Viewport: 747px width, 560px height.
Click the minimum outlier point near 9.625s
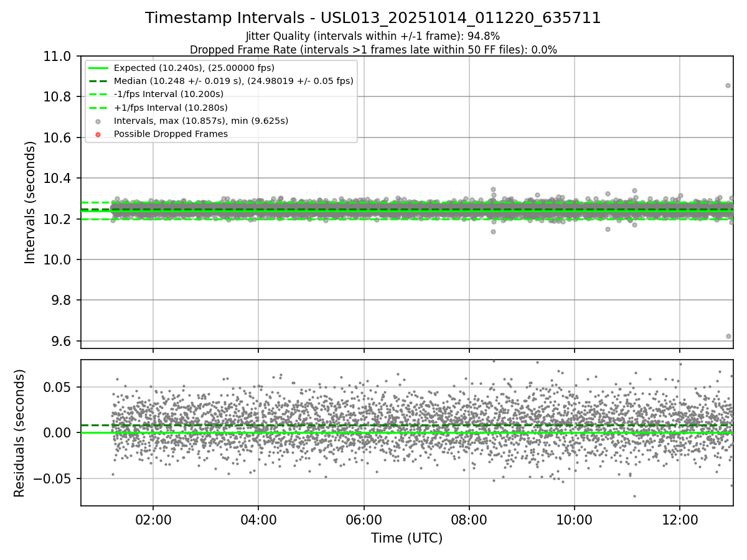pyautogui.click(x=728, y=336)
